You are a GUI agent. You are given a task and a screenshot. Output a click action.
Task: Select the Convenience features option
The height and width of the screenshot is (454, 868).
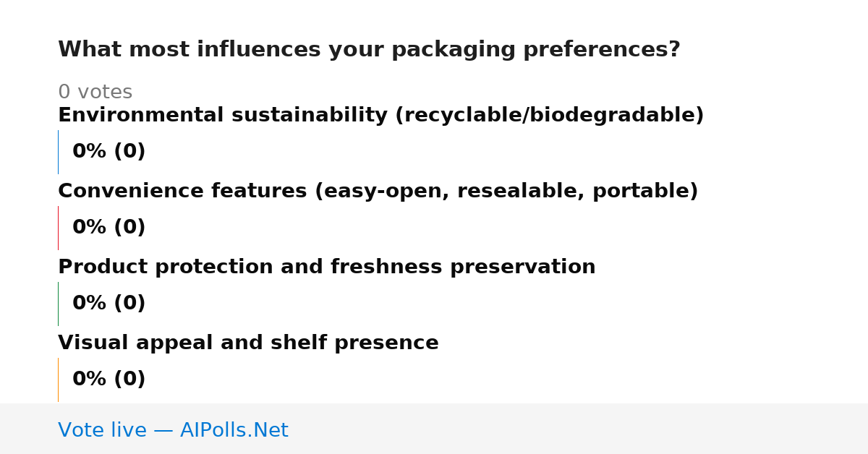coord(378,192)
